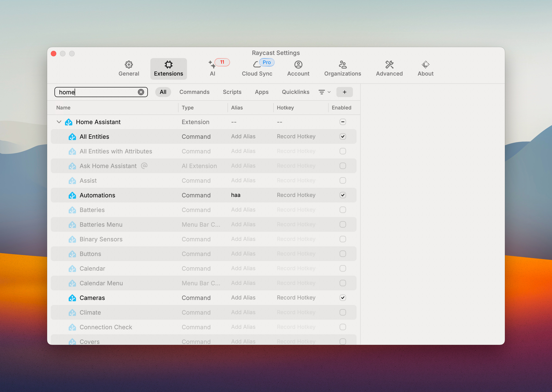Switch to the Commands filter tab

(x=194, y=92)
